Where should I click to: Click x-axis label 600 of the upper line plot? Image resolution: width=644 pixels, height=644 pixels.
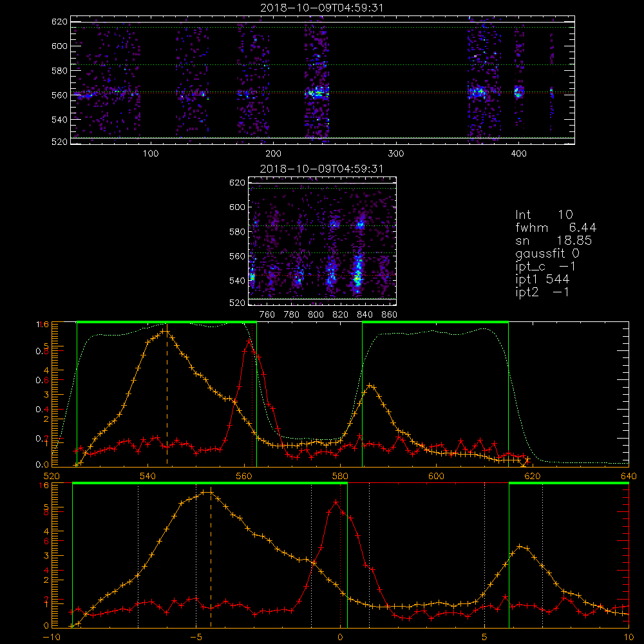[436, 476]
